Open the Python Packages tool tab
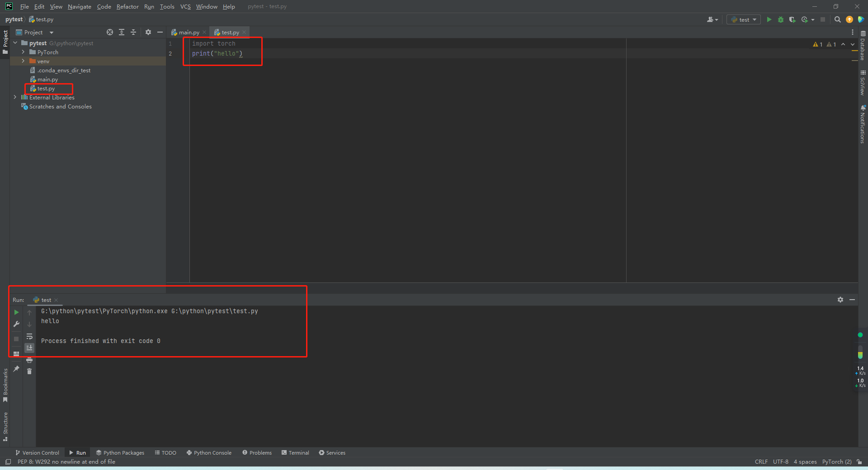Screen dimensions: 868x470 (x=120, y=452)
